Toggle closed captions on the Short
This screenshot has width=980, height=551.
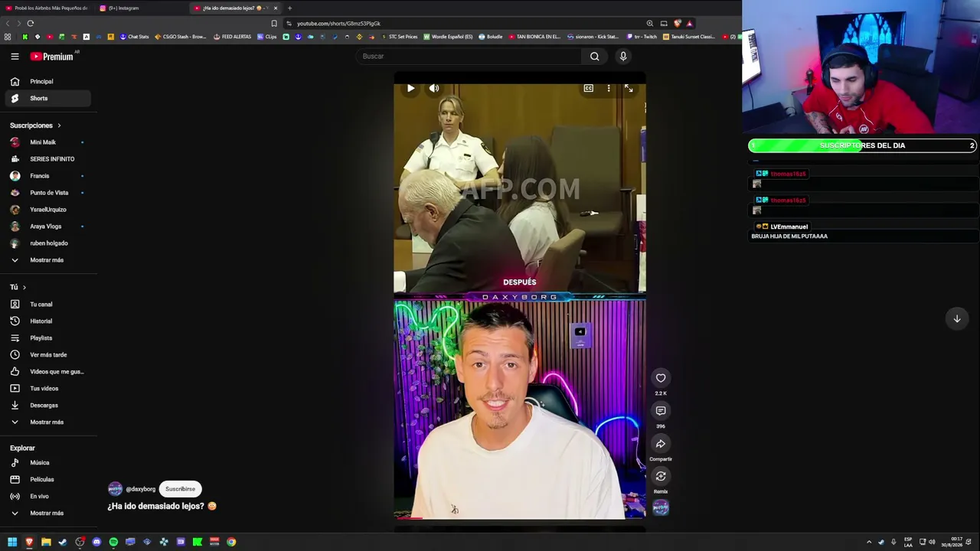(x=588, y=88)
